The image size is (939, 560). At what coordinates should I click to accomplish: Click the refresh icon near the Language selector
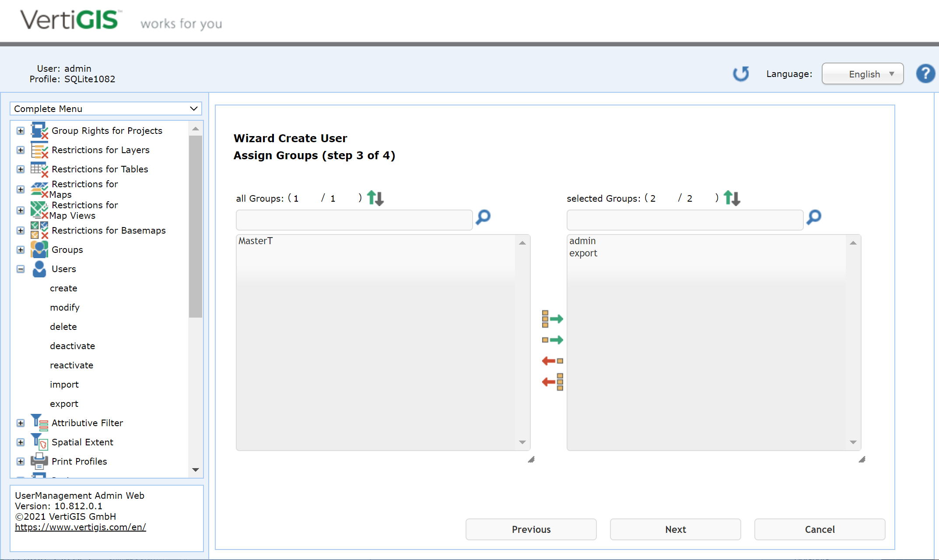pos(740,73)
